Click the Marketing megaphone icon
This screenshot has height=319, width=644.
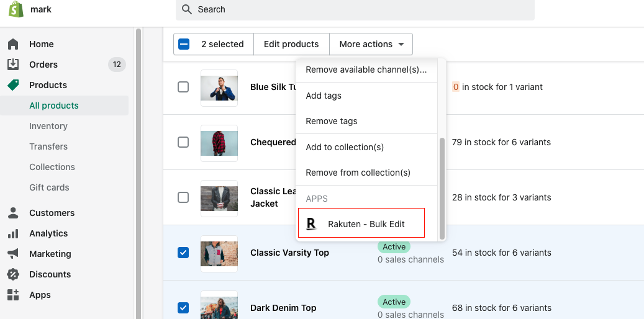[13, 254]
